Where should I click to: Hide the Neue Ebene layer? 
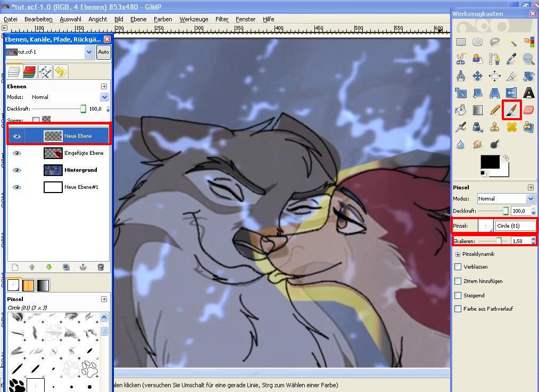pos(16,136)
